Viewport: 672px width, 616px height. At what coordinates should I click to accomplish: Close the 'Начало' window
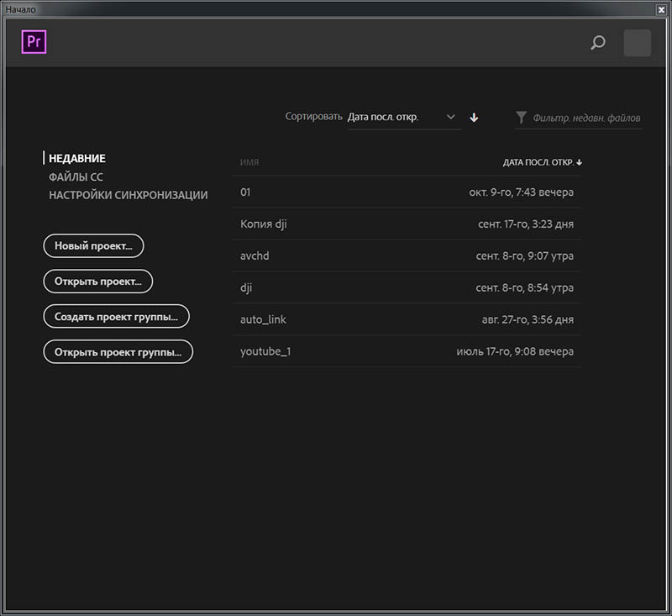point(662,8)
